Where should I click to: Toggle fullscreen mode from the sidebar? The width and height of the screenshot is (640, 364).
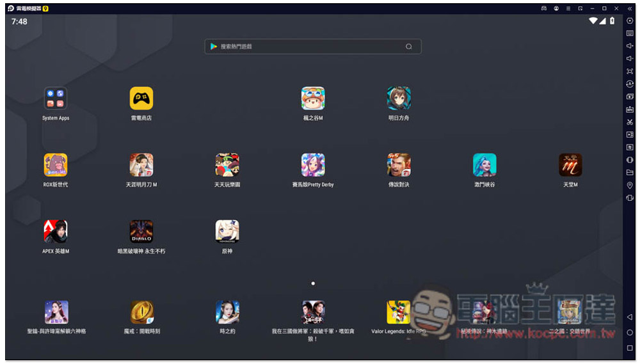630,71
